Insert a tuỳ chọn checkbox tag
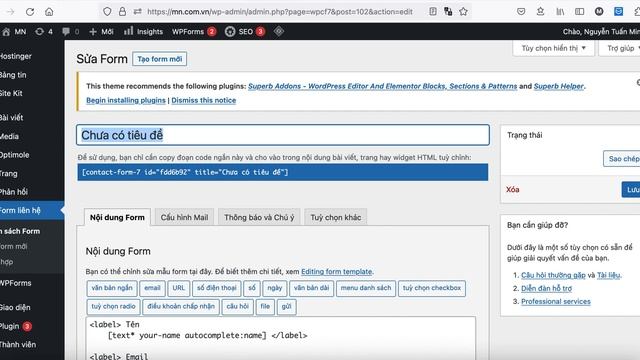Screen dimensions: 640x360 432,288
